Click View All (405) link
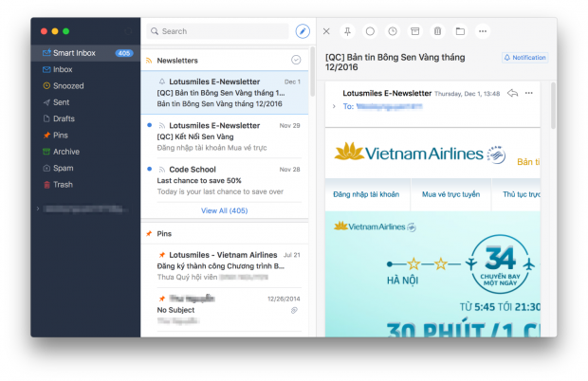The height and width of the screenshot is (381, 588). [x=225, y=210]
